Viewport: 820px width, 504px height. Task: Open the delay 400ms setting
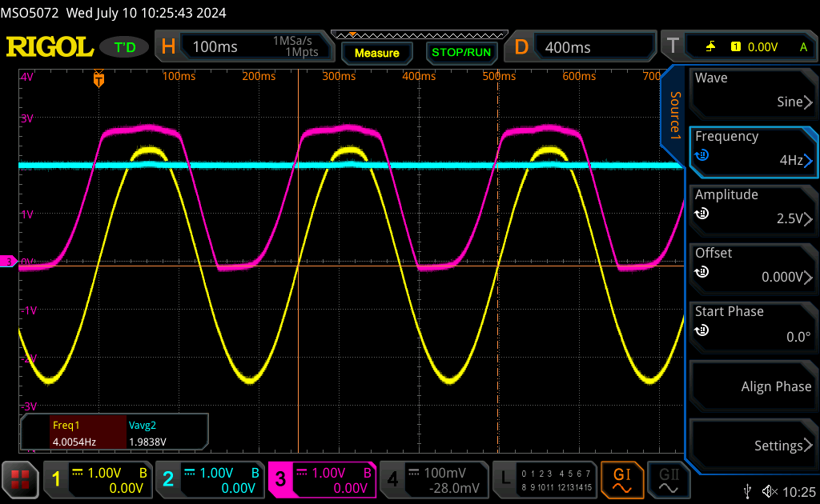(580, 47)
